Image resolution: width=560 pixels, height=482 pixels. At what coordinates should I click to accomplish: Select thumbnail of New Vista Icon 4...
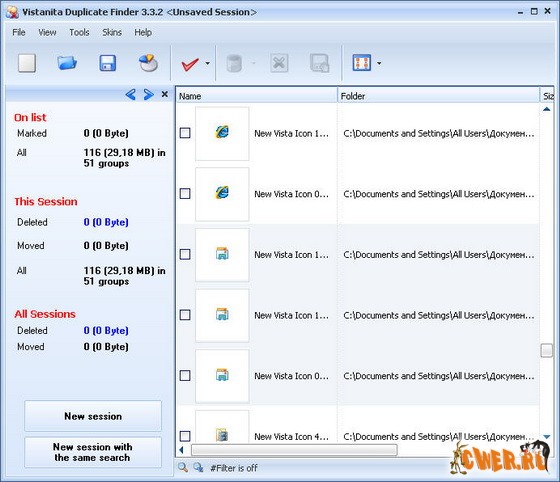(x=222, y=427)
